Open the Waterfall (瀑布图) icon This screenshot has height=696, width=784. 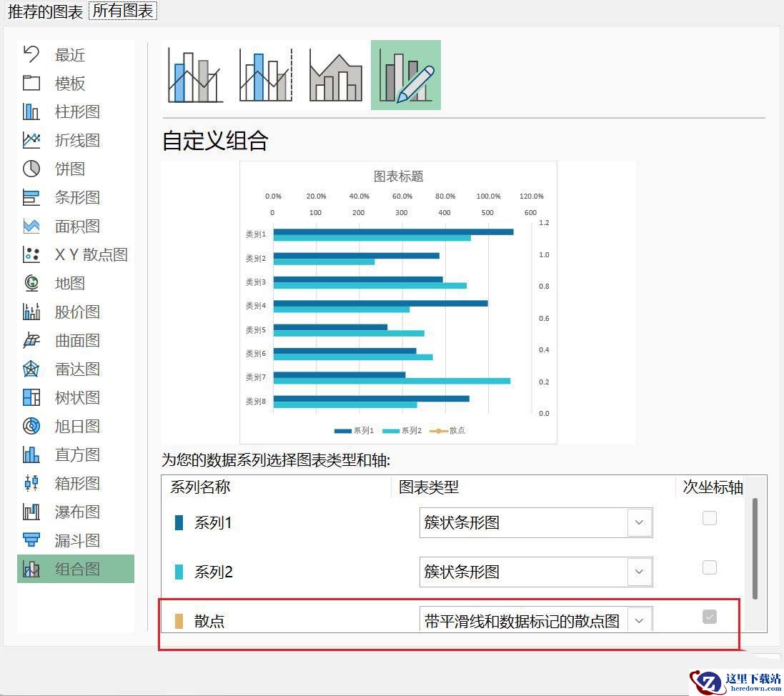coord(31,512)
